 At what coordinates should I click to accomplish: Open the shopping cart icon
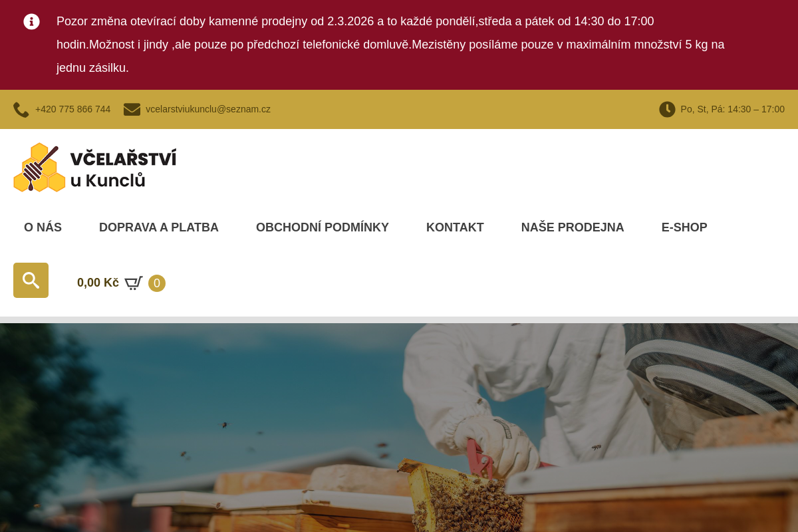click(x=134, y=283)
